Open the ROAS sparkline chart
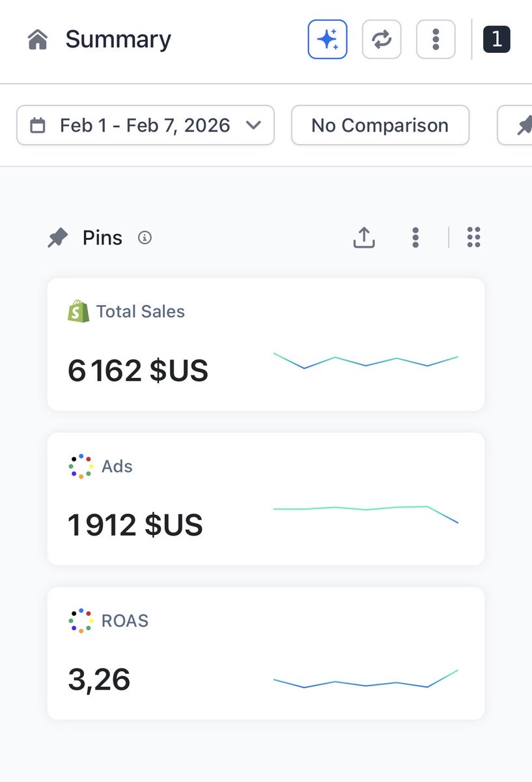This screenshot has height=782, width=532. click(366, 678)
